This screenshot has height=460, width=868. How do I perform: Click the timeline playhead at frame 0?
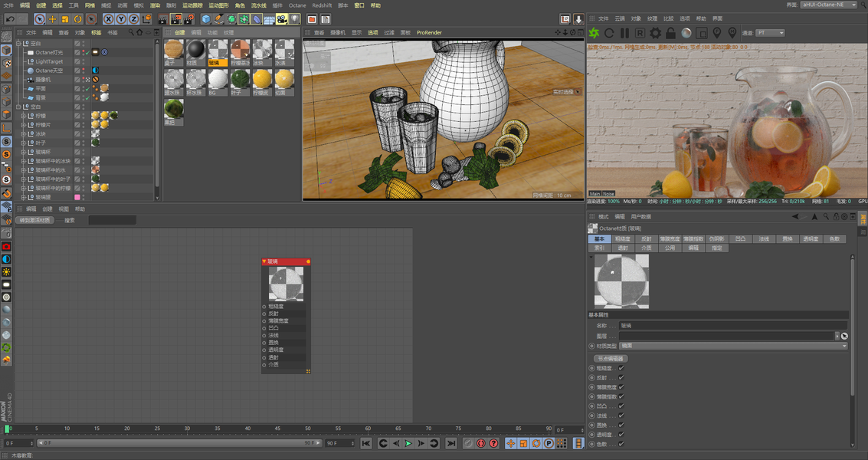click(7, 429)
